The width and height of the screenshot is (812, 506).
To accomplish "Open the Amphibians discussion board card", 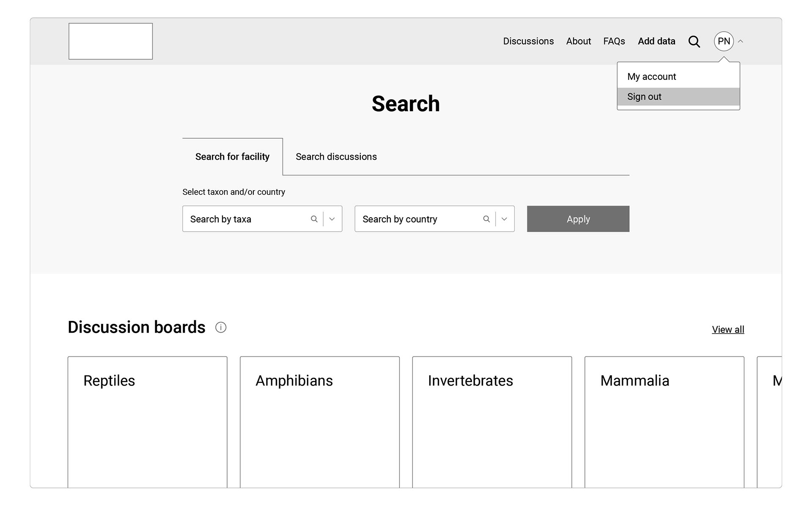I will 319,422.
